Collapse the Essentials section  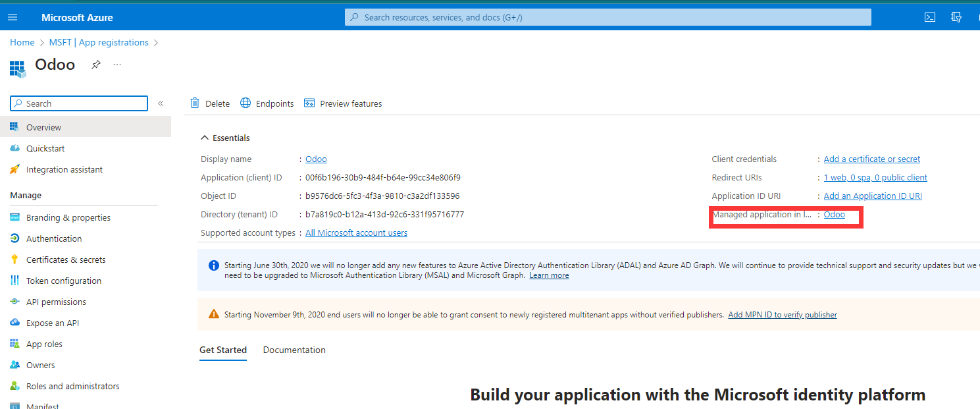[x=225, y=138]
